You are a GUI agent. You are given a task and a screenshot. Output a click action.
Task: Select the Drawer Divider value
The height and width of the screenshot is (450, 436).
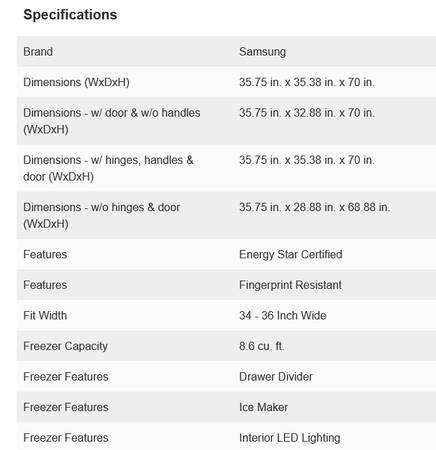click(x=276, y=377)
